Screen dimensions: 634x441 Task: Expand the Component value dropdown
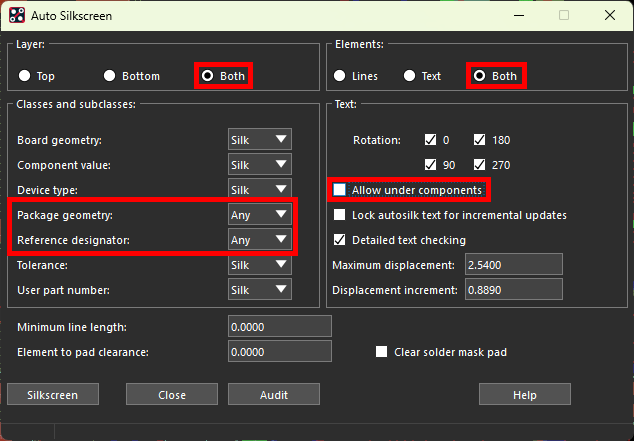point(260,165)
